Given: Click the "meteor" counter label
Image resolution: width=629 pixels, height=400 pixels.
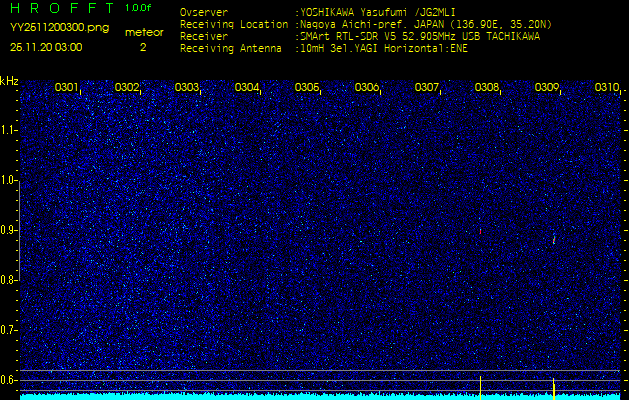Looking at the screenshot, I should [x=144, y=33].
